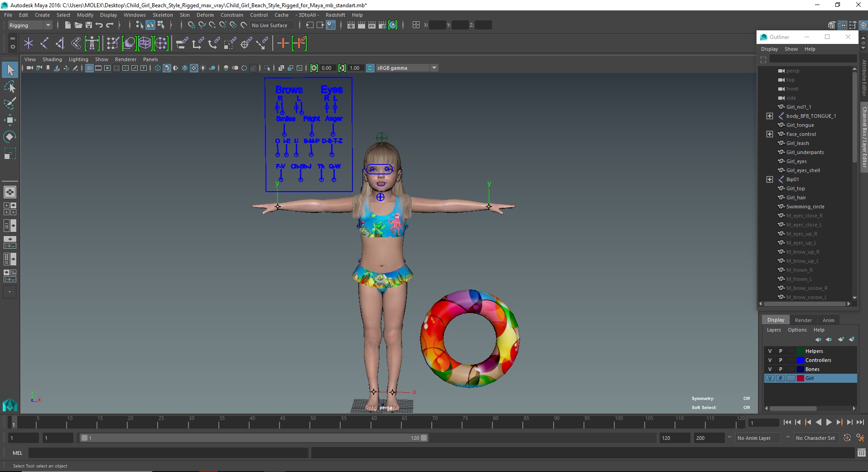Step to the next key
Screen dimensions: 868x472
pyautogui.click(x=839, y=422)
